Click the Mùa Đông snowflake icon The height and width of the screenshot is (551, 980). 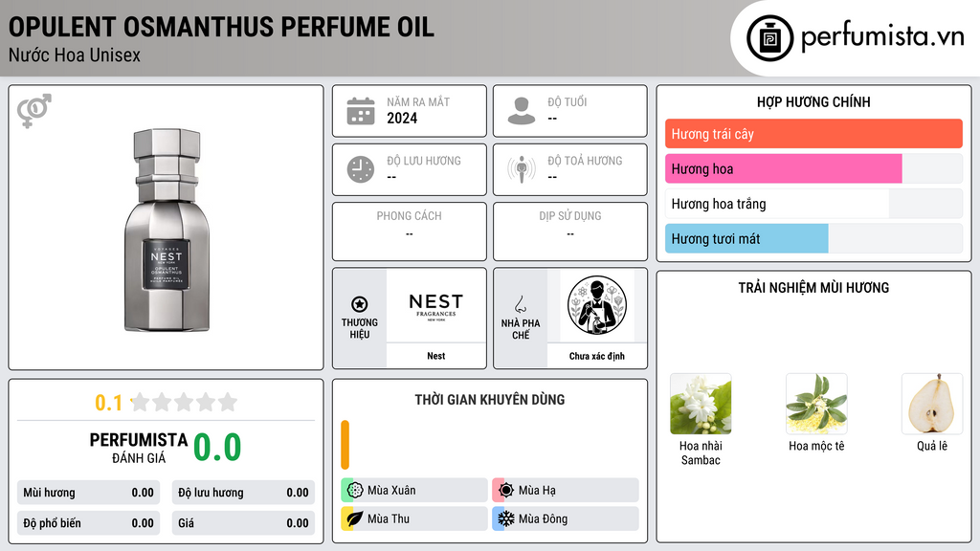506,518
